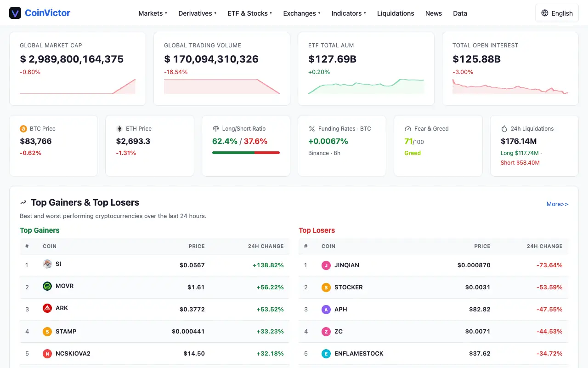Click the More>> link
Viewport: 588px width, 368px height.
pos(557,204)
